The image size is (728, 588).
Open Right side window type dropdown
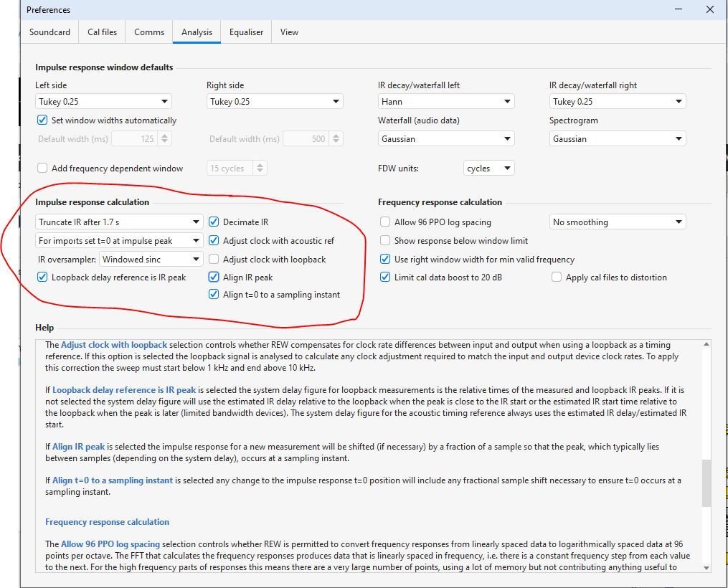point(275,101)
